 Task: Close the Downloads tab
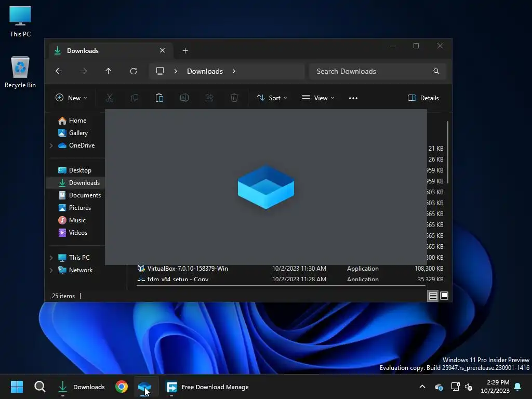(x=162, y=50)
